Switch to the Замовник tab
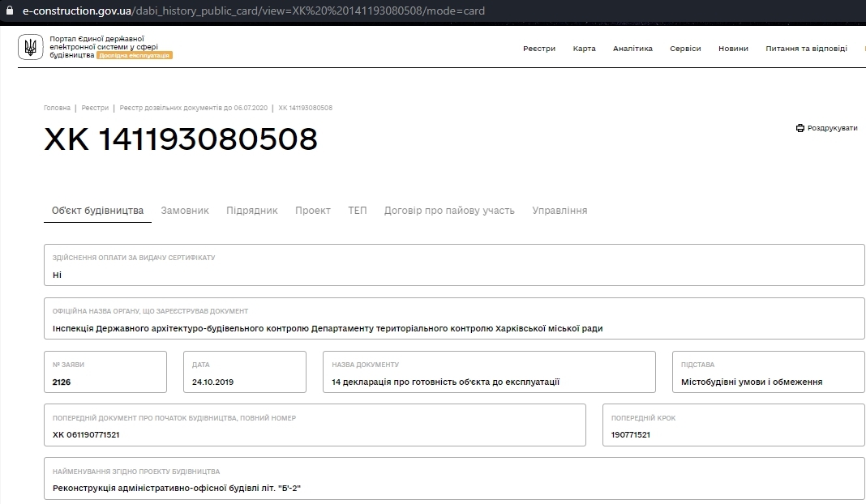The image size is (866, 504). click(185, 211)
